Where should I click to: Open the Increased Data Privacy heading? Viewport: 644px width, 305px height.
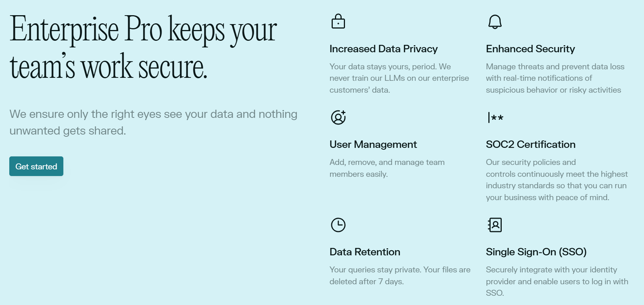pos(383,49)
